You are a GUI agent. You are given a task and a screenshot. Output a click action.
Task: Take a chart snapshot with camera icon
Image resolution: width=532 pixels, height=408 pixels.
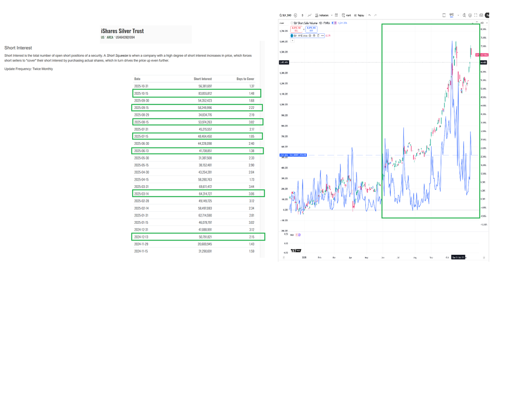[x=481, y=15]
